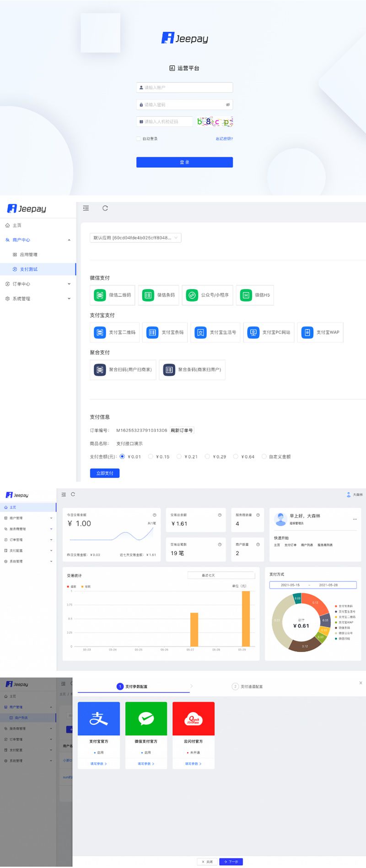Open 应用管理 in the sidebar
This screenshot has width=366, height=868.
click(x=28, y=255)
